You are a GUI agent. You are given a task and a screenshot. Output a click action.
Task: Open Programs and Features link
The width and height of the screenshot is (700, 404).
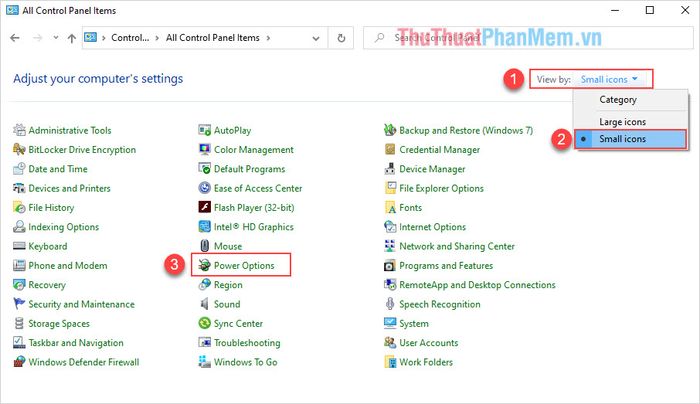click(446, 266)
